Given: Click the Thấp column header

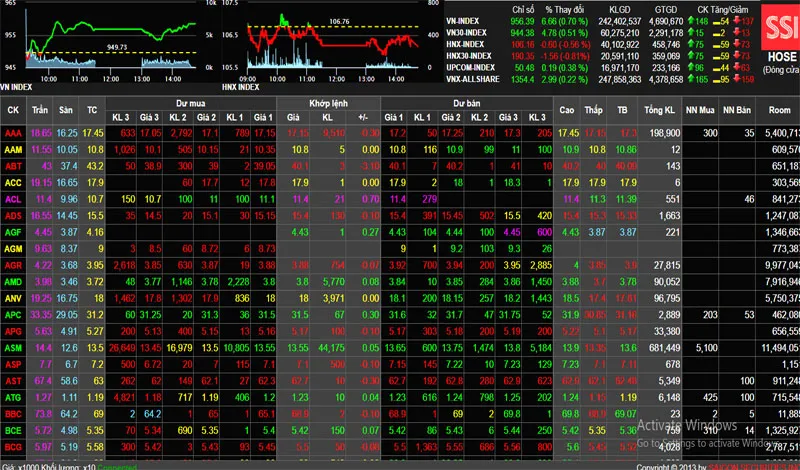Looking at the screenshot, I should 593,110.
